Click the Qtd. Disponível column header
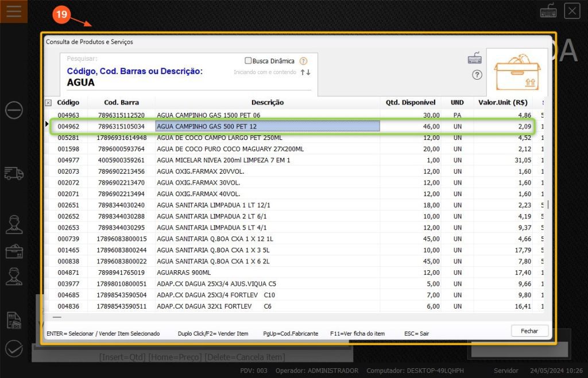The height and width of the screenshot is (378, 588). [411, 103]
